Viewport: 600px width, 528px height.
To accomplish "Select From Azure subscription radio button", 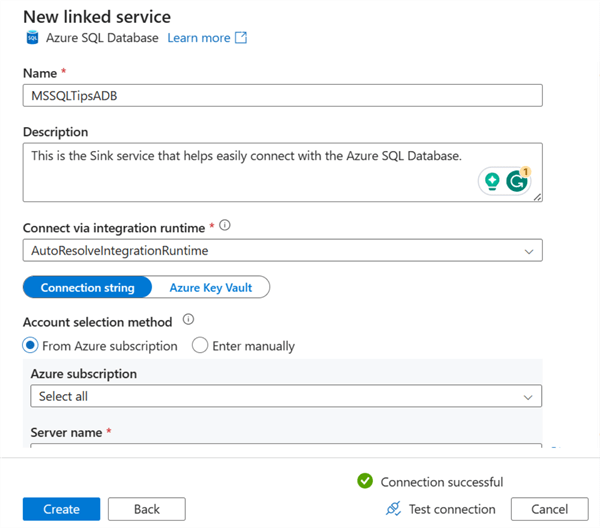I will 30,345.
